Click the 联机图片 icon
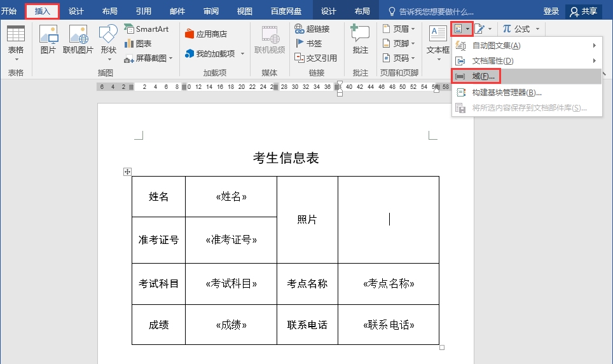The height and width of the screenshot is (364, 613). coord(78,39)
